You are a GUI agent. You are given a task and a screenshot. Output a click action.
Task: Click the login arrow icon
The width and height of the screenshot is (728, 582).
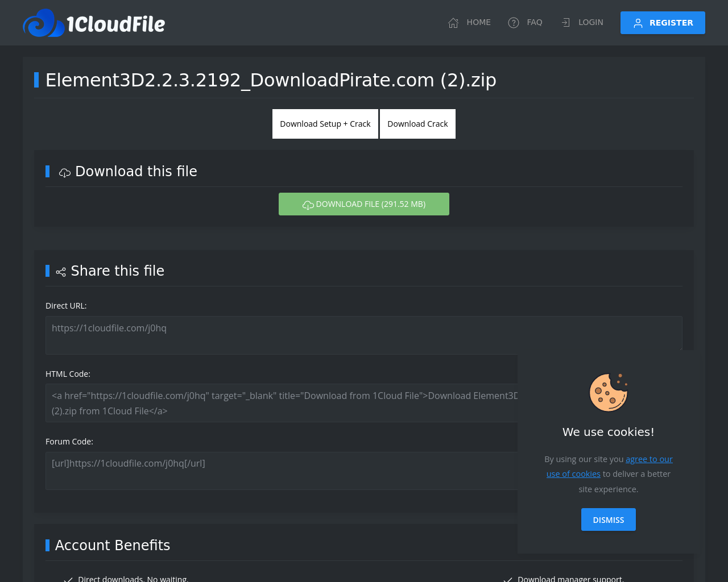pos(565,23)
